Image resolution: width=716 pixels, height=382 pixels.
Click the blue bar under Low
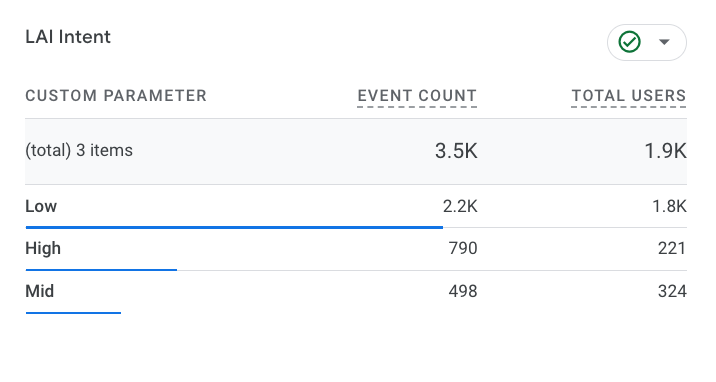tap(234, 227)
